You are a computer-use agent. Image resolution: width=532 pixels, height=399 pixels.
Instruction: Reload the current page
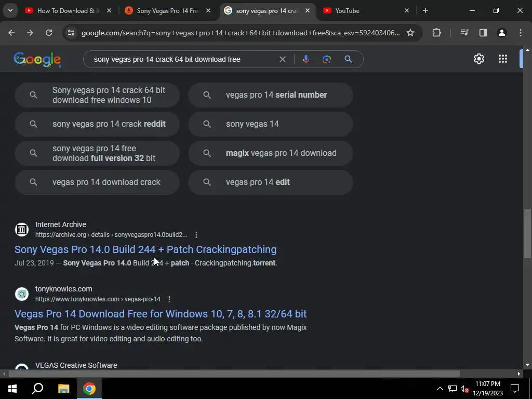[49, 33]
